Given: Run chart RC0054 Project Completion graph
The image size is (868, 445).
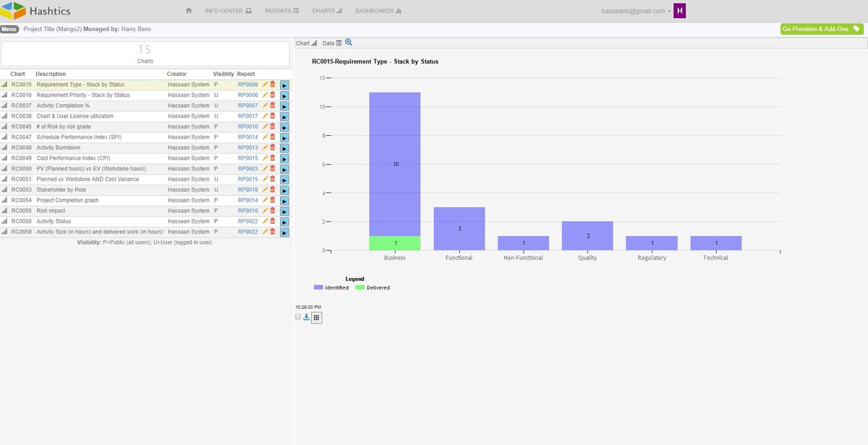Looking at the screenshot, I should point(284,200).
